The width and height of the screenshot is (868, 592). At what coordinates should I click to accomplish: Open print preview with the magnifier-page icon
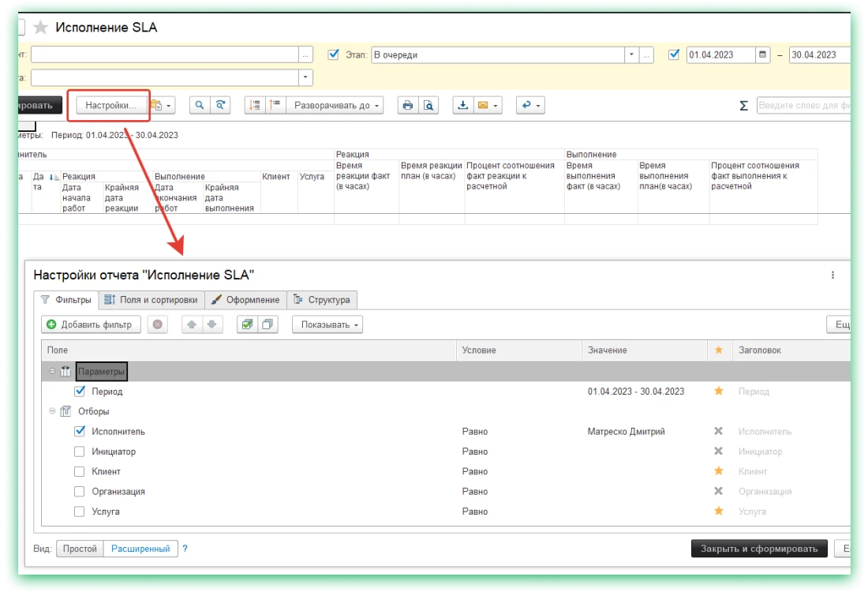[428, 105]
